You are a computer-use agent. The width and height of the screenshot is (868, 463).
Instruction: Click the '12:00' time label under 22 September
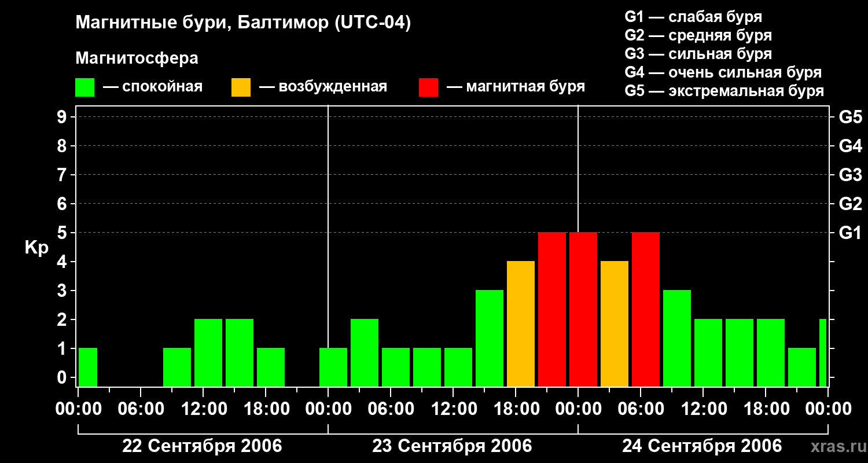tap(203, 409)
